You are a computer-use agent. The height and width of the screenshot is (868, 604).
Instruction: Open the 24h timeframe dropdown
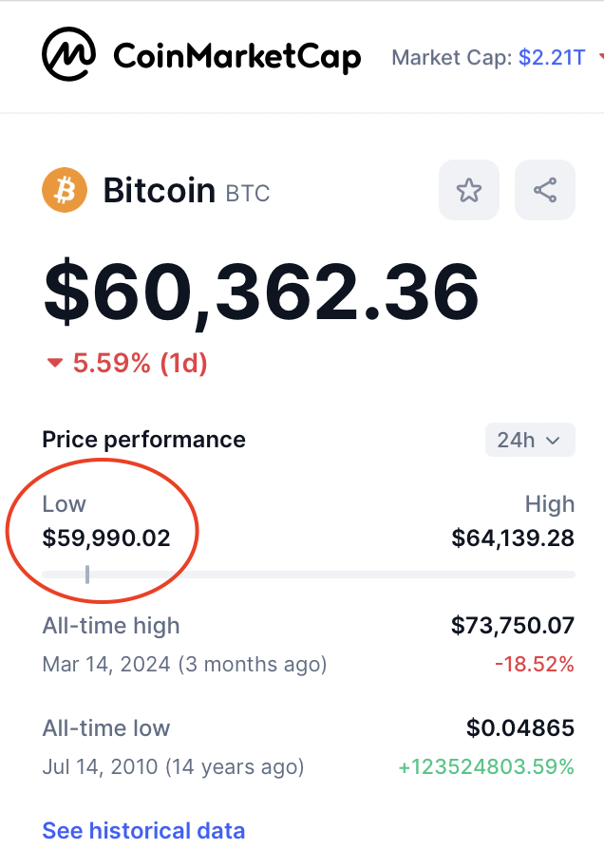[530, 440]
